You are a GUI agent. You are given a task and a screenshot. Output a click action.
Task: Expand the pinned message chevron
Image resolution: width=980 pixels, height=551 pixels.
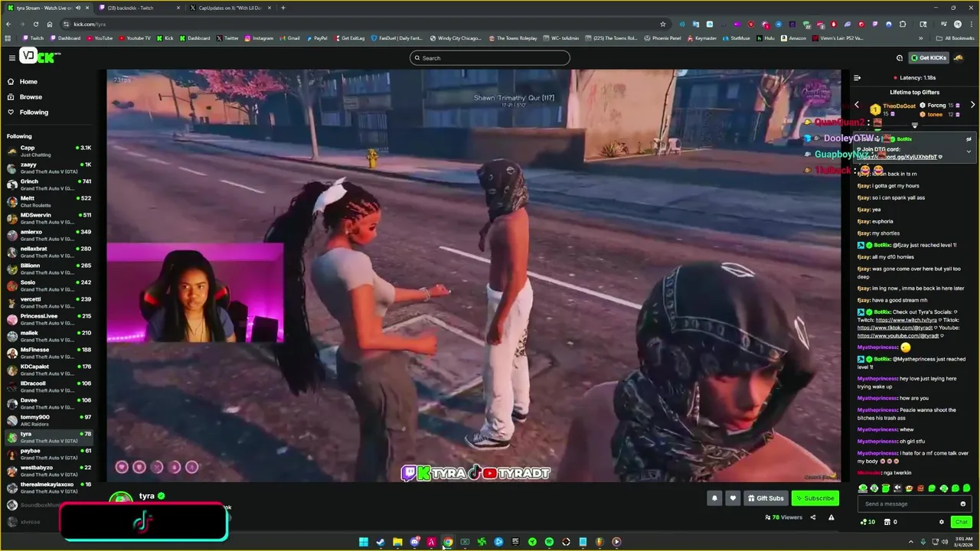969,152
